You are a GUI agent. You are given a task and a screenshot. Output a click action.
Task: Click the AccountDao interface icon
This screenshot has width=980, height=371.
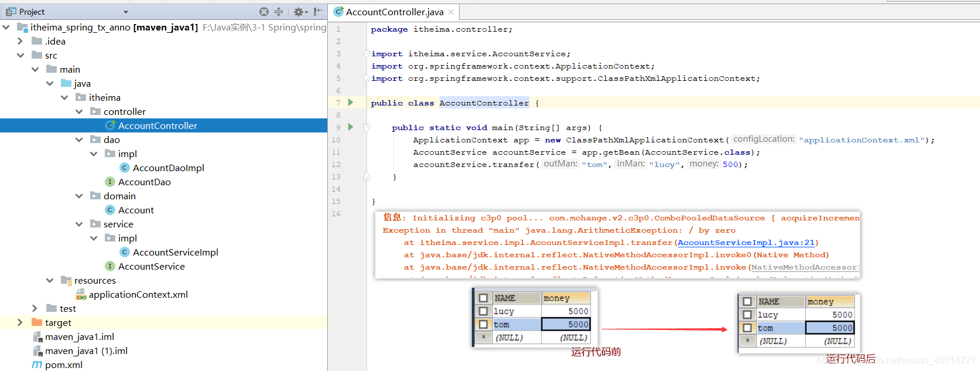point(109,182)
